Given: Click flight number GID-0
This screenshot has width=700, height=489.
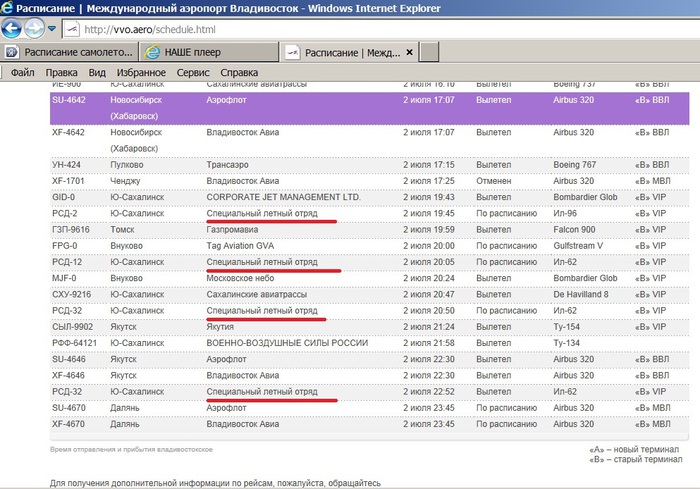Looking at the screenshot, I should [63, 197].
